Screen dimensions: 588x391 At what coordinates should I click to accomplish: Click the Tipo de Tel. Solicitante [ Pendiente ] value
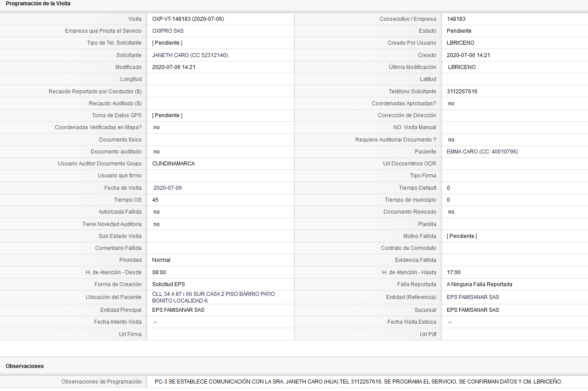167,43
